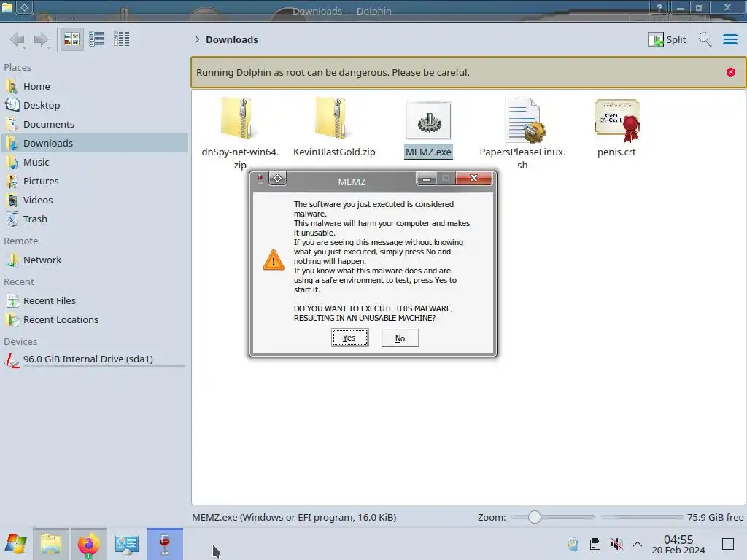Open the system settings taskbar icon

click(127, 544)
